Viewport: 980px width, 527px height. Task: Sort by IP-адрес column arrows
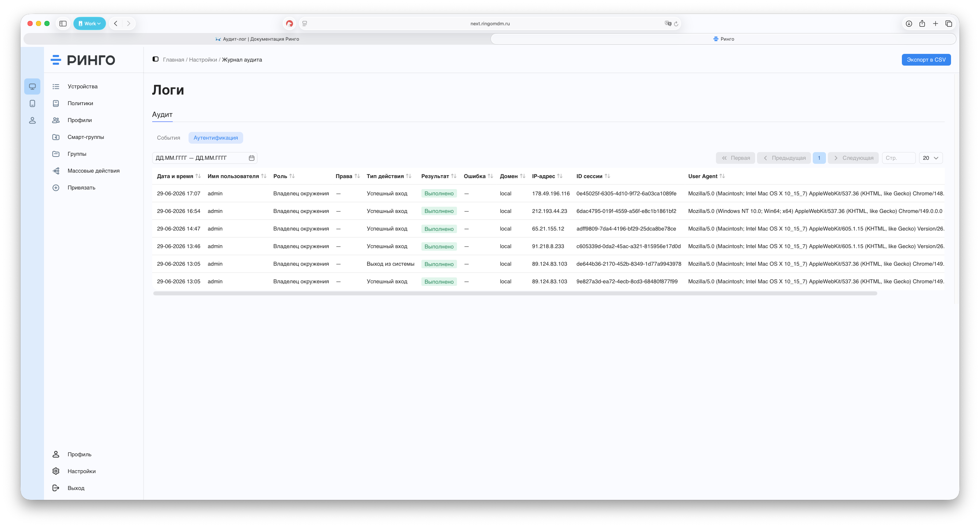coord(560,176)
